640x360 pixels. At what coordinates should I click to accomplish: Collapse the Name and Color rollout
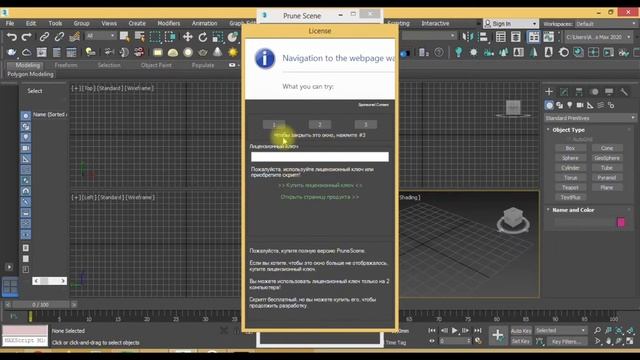[x=573, y=210]
